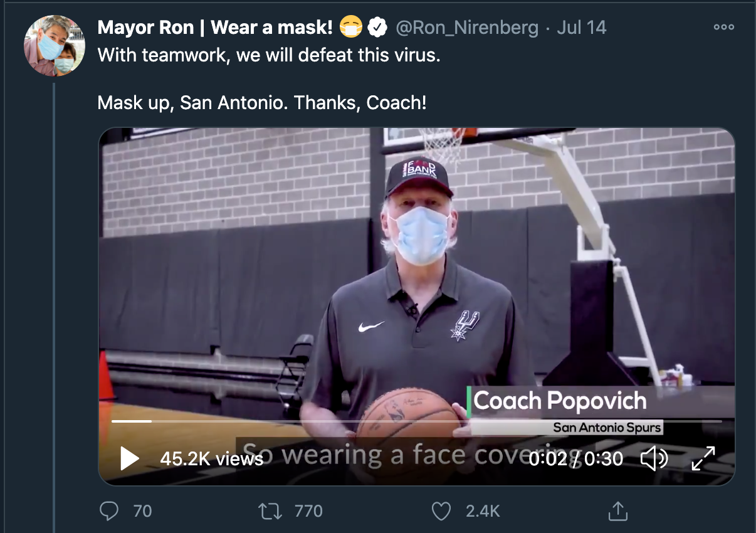
Task: Click the mask emoji in the display name
Action: 351,28
